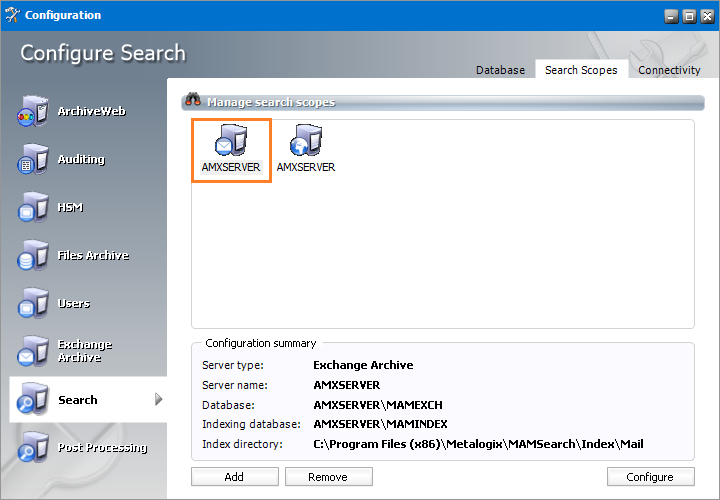Open the Post Processing icon
Viewport: 720px width, 500px height.
click(x=33, y=447)
